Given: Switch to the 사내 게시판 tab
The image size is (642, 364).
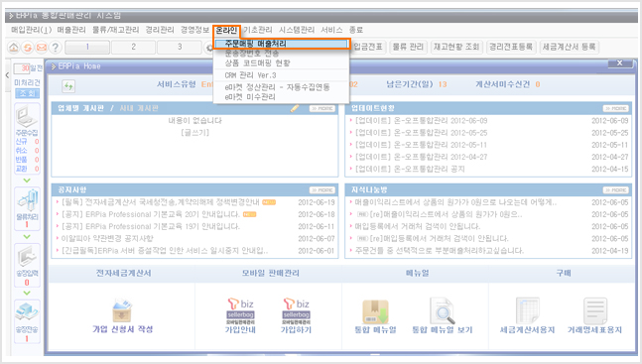Looking at the screenshot, I should point(139,108).
